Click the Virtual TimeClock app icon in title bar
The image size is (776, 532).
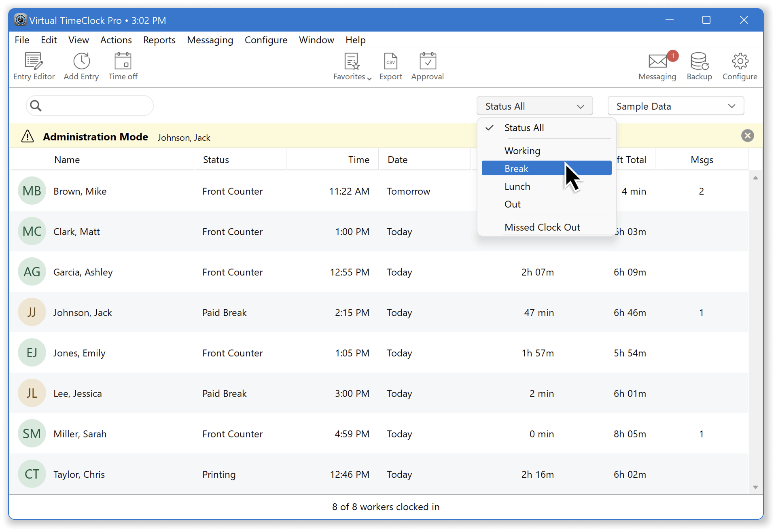20,20
